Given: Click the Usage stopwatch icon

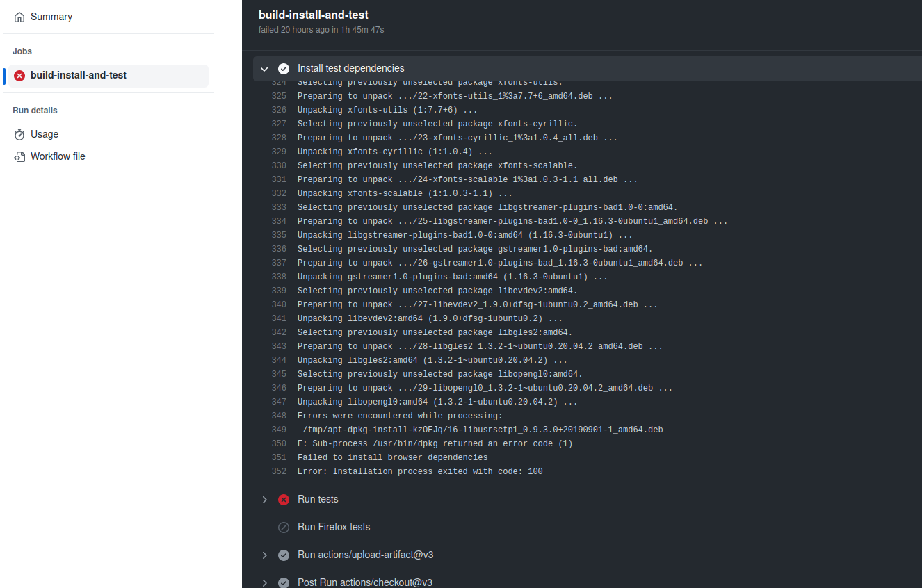Looking at the screenshot, I should coord(19,134).
